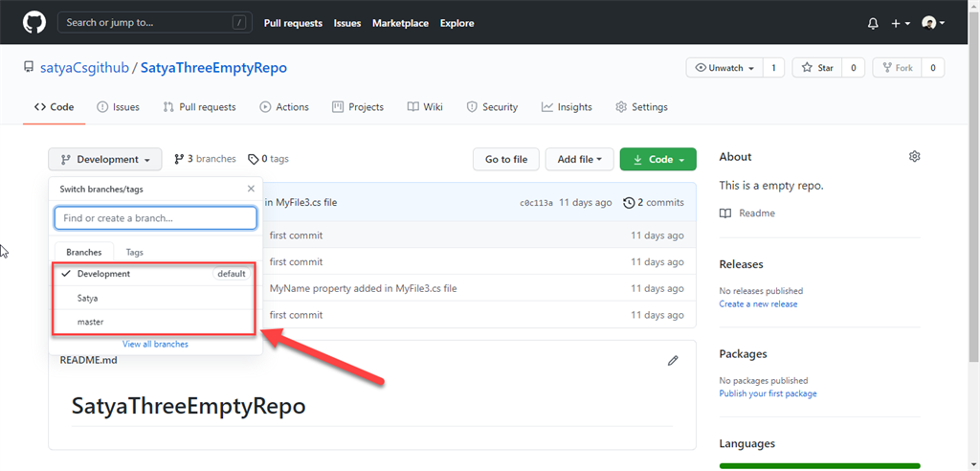Open the 3 branches link

tap(205, 159)
